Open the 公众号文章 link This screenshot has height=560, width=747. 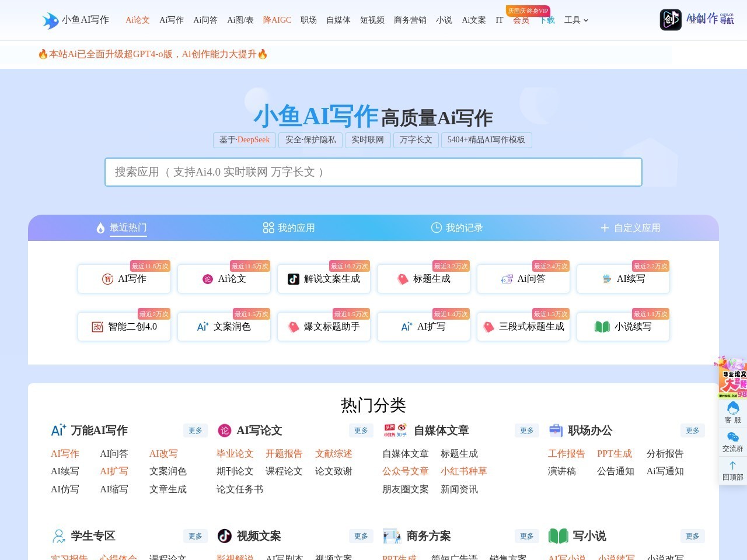(406, 471)
